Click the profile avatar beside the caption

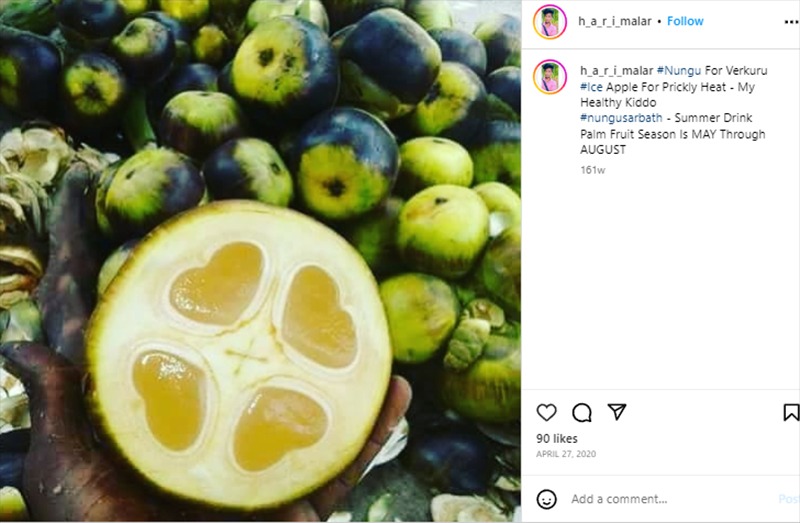549,76
